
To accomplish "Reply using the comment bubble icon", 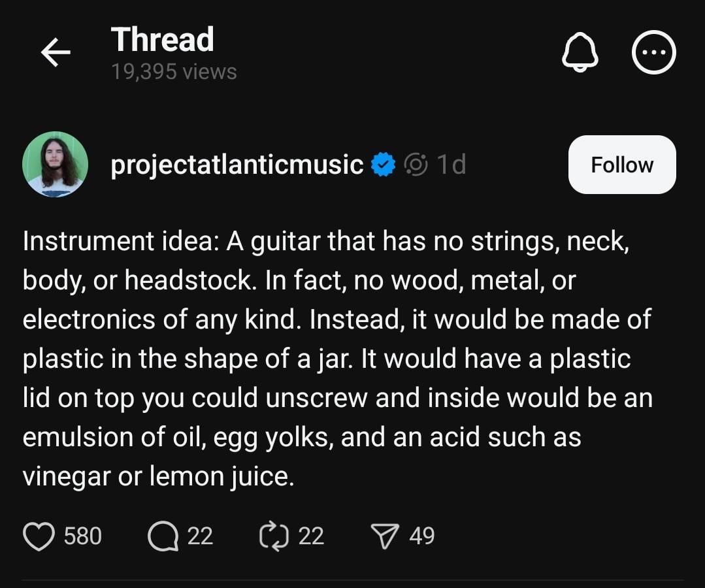I will (x=162, y=536).
